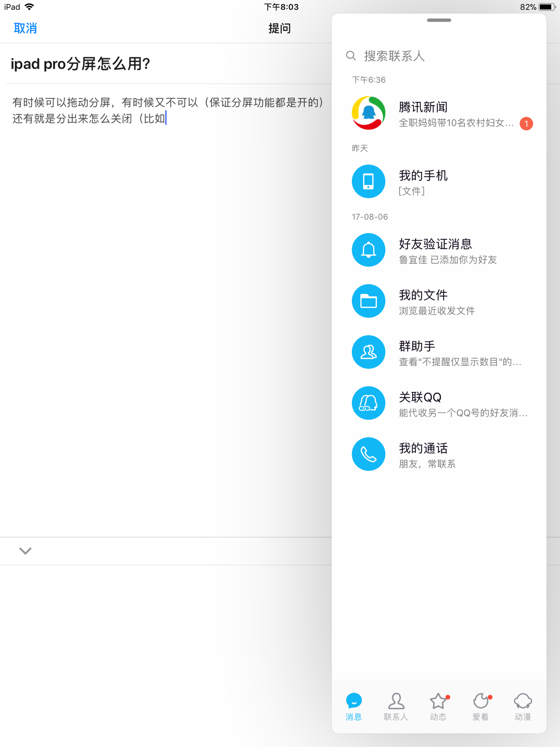Click the 鲁宜佳 已添加你为好友 subtitle

click(x=448, y=260)
